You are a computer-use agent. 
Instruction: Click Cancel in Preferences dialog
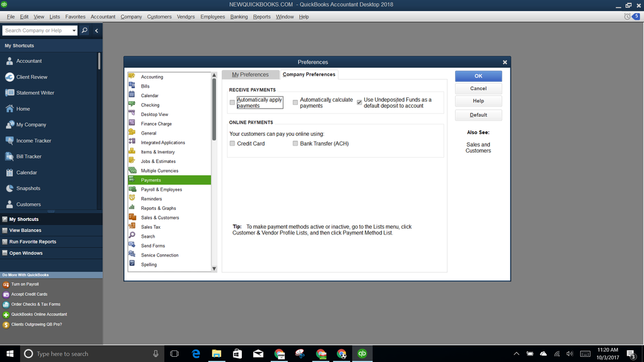(x=478, y=89)
